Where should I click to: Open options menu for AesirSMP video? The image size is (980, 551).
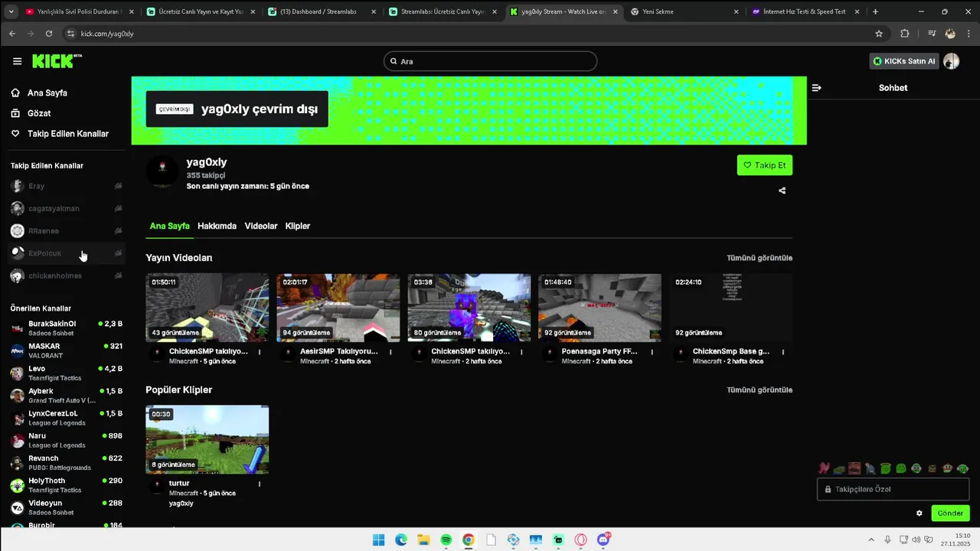tap(390, 352)
